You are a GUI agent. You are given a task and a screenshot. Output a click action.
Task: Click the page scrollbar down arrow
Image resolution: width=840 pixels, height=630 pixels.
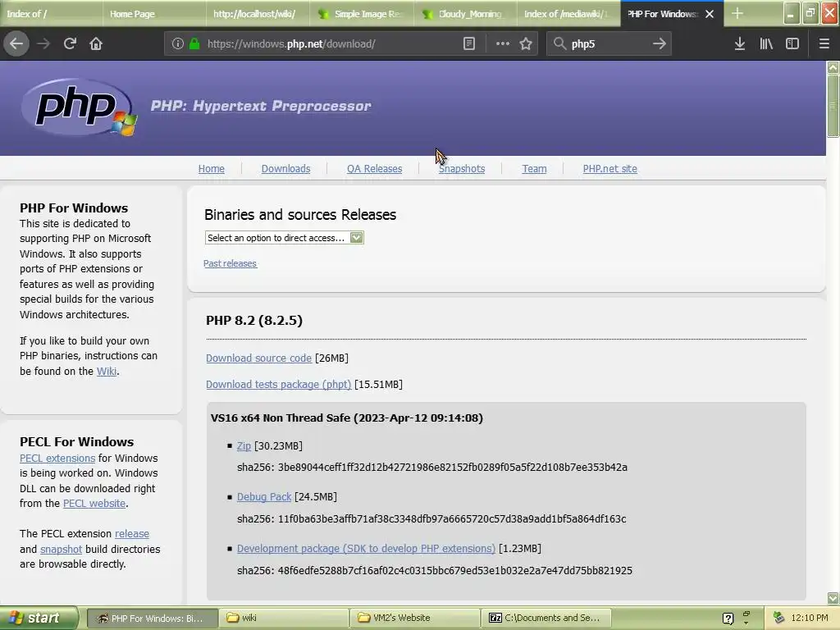point(833,598)
